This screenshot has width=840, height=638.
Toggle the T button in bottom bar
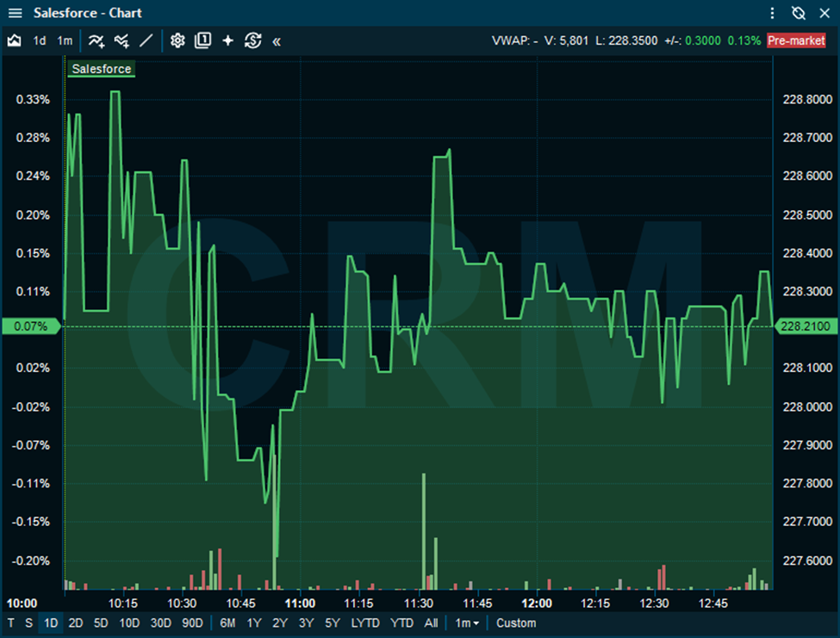point(11,623)
